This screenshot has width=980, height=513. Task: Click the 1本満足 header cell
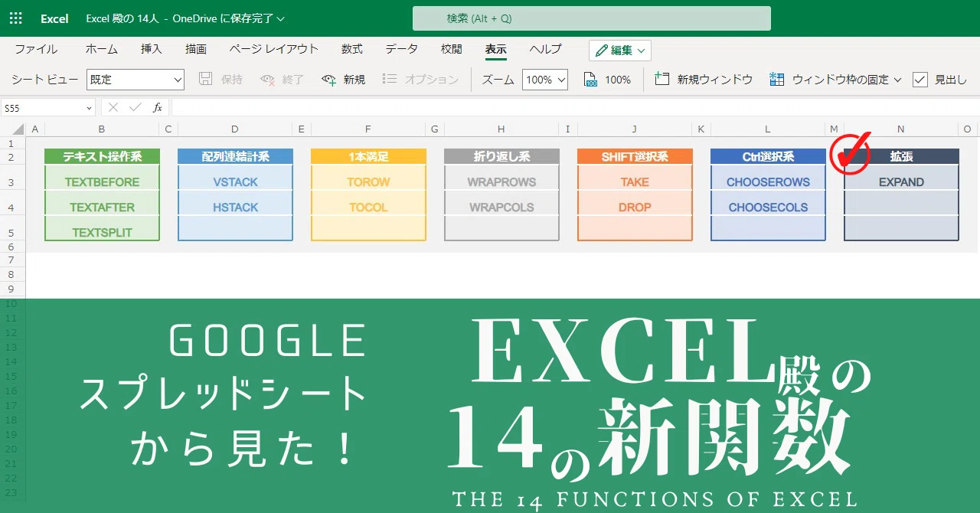[x=368, y=157]
